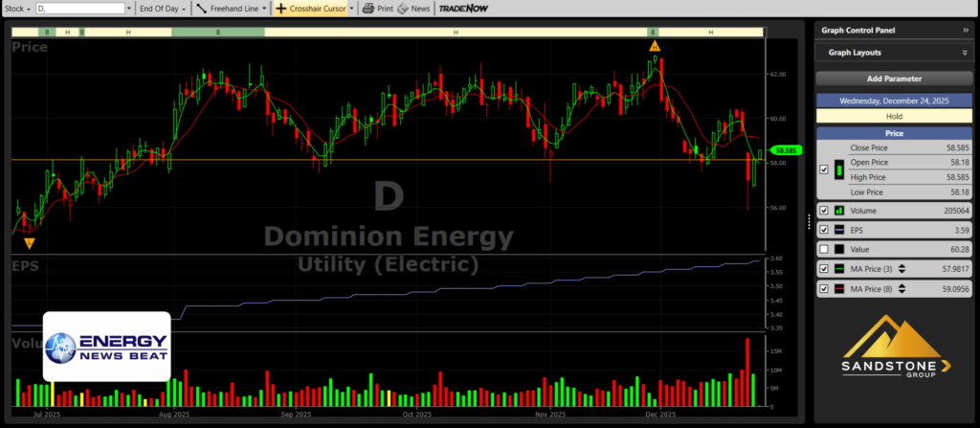
Task: Uncheck the EPS checkbox
Action: pos(823,230)
